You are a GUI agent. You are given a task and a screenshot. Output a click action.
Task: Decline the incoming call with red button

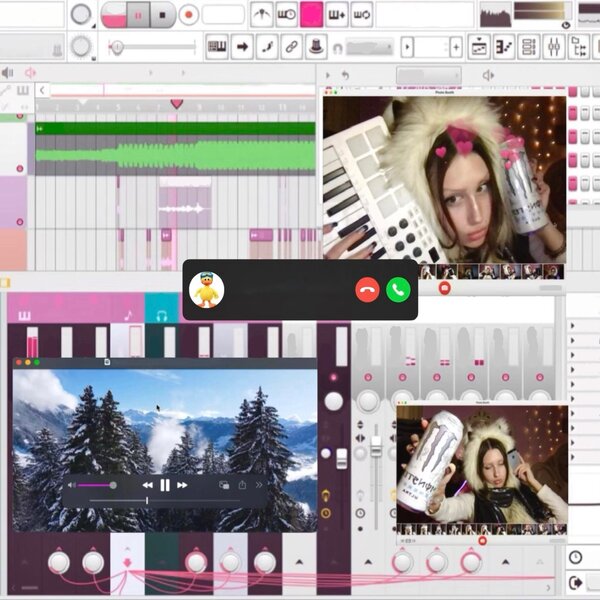(x=368, y=290)
